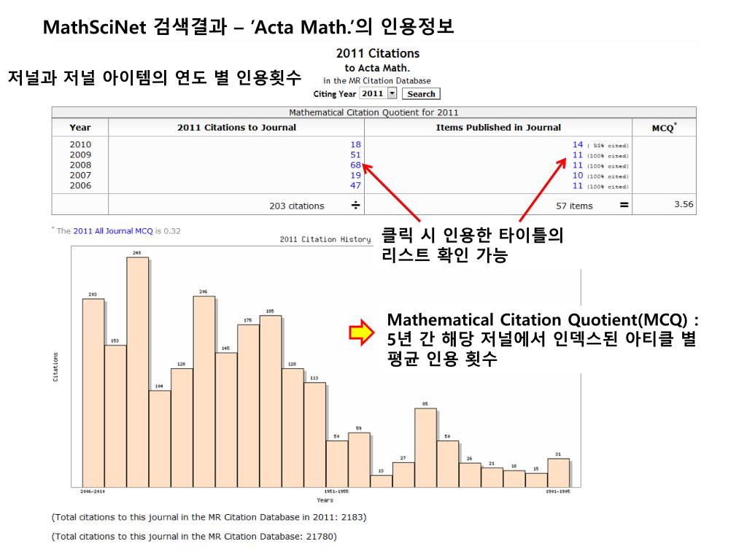Click the '1951-1955' x-axis label

click(x=336, y=491)
